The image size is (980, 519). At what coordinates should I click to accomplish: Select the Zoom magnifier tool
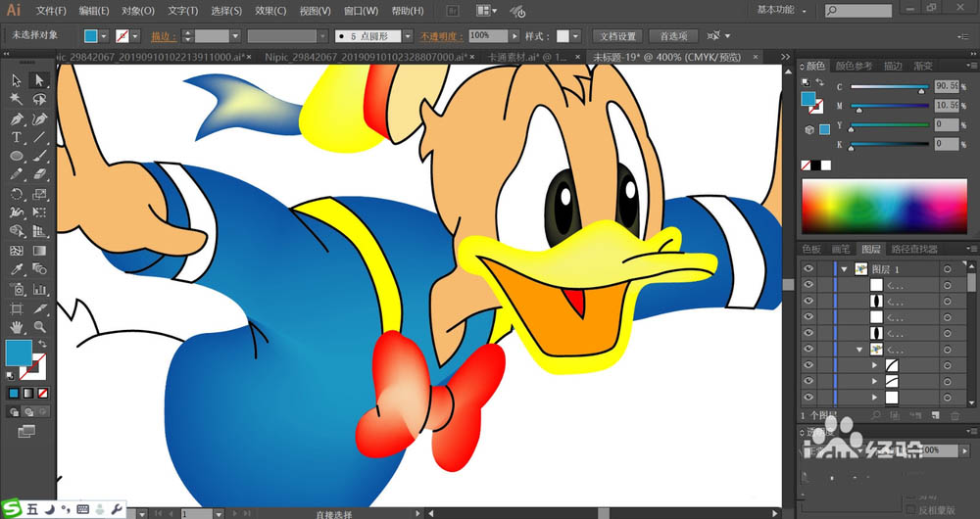(39, 327)
